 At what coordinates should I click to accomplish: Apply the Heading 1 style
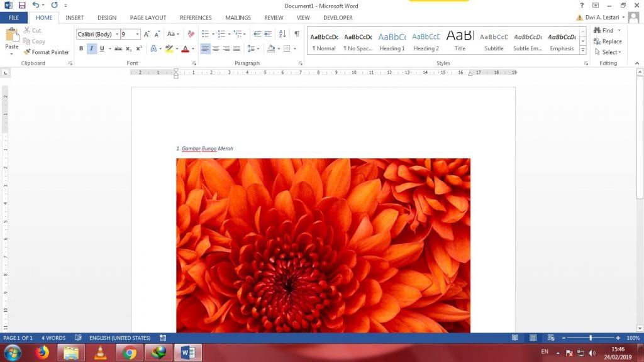(x=392, y=41)
